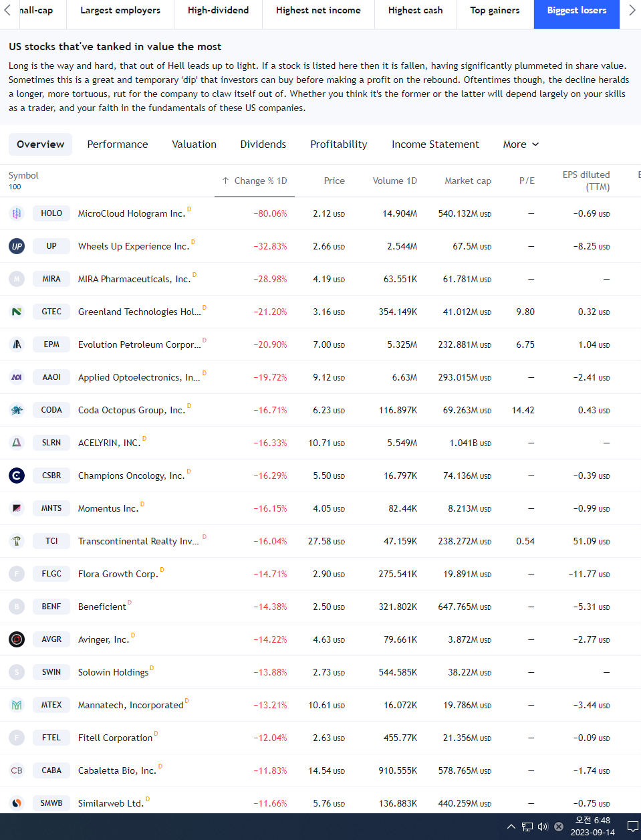Click the Beneficient (BENF) logo icon
This screenshot has height=840, width=641.
tap(17, 607)
